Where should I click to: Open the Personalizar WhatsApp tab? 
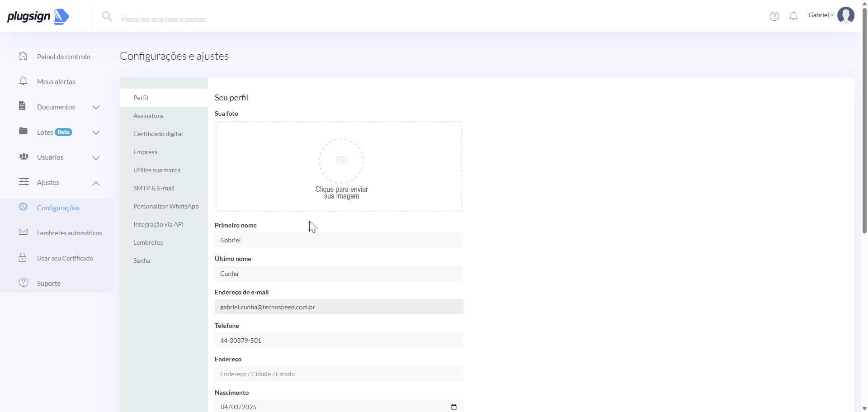164,206
